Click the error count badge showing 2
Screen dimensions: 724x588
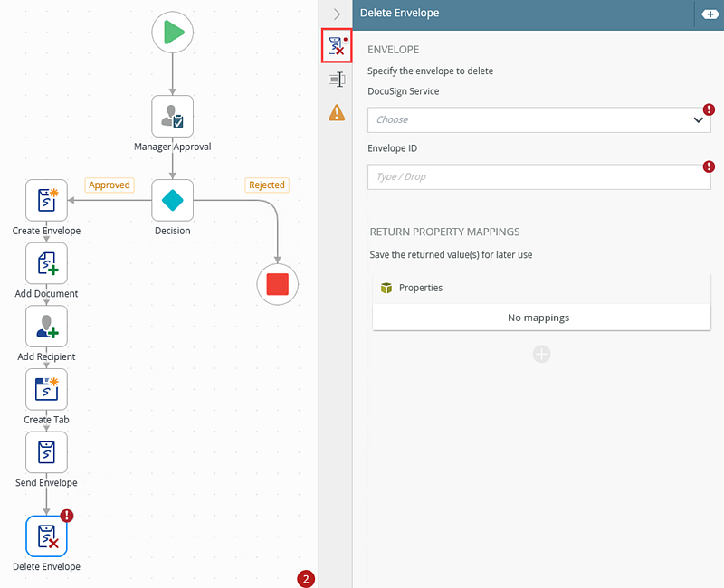(306, 579)
